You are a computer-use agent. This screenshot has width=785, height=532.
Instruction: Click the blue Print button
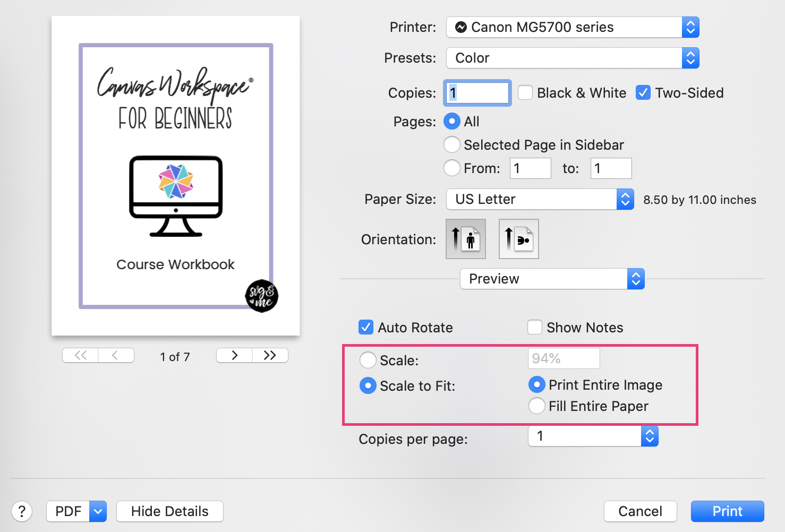728,511
